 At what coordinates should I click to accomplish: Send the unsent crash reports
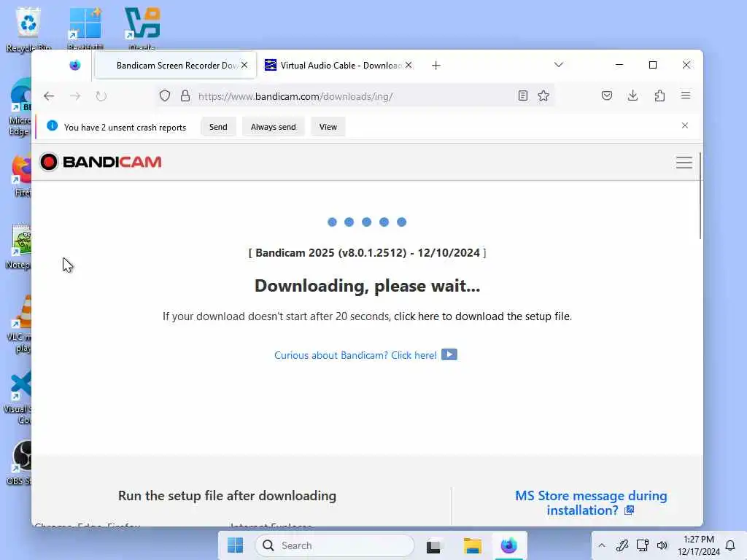pyautogui.click(x=218, y=127)
